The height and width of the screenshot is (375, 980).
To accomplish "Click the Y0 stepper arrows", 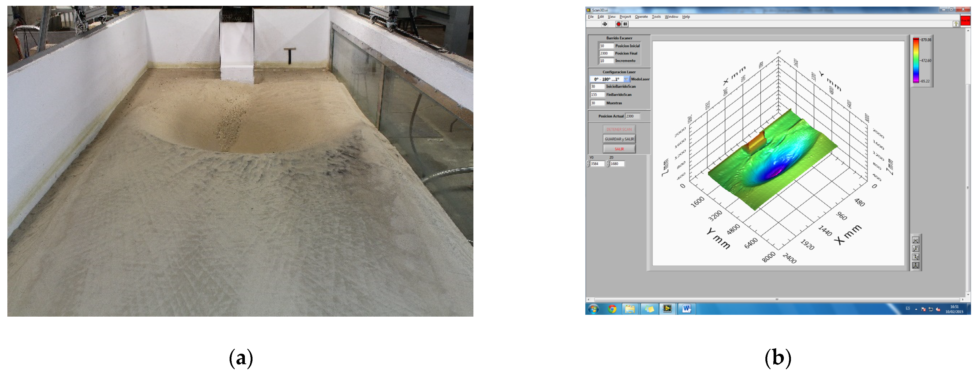I will pyautogui.click(x=588, y=164).
